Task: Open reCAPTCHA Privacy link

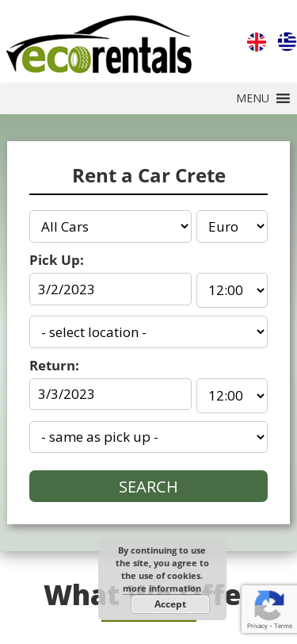Action: (x=257, y=626)
